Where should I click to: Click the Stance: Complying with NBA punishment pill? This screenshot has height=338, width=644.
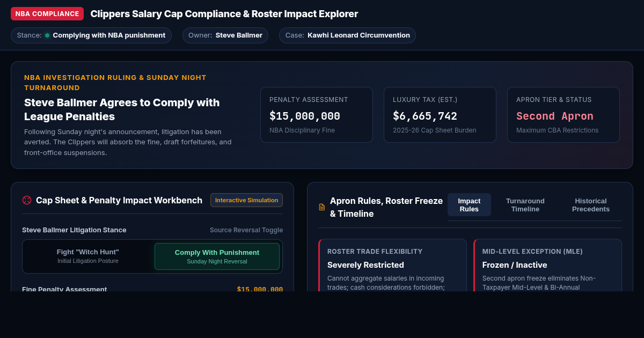(x=91, y=35)
